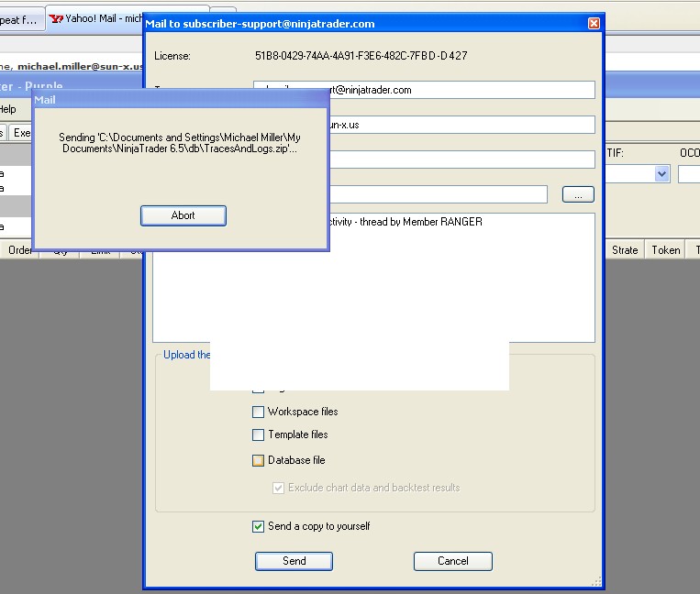Click the resize grip of the mail dialog

point(596,581)
